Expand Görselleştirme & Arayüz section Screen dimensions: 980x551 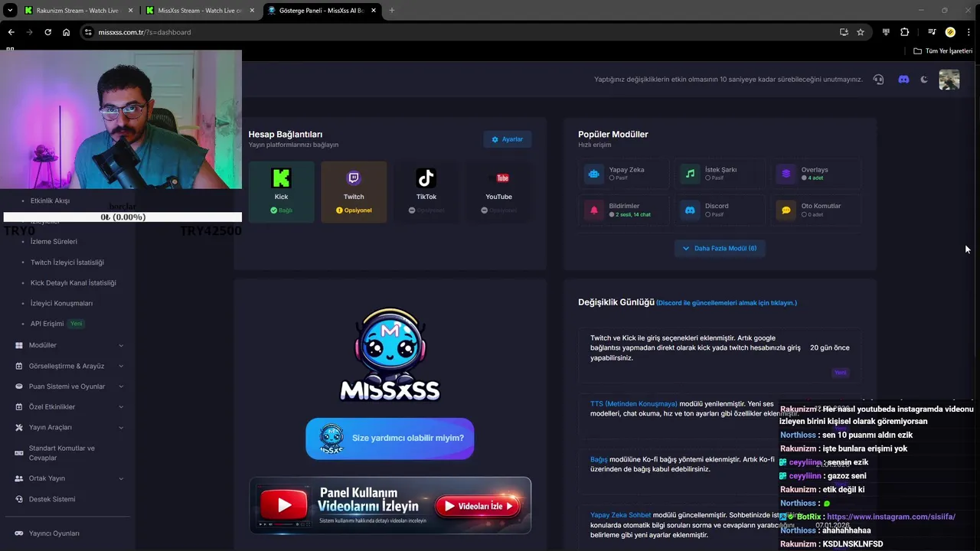point(69,366)
